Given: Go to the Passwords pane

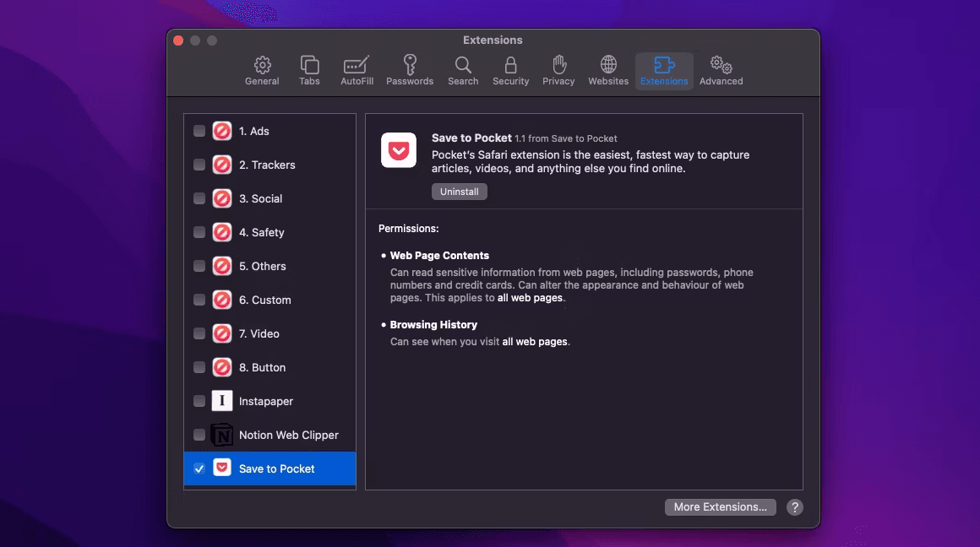Looking at the screenshot, I should click(410, 71).
